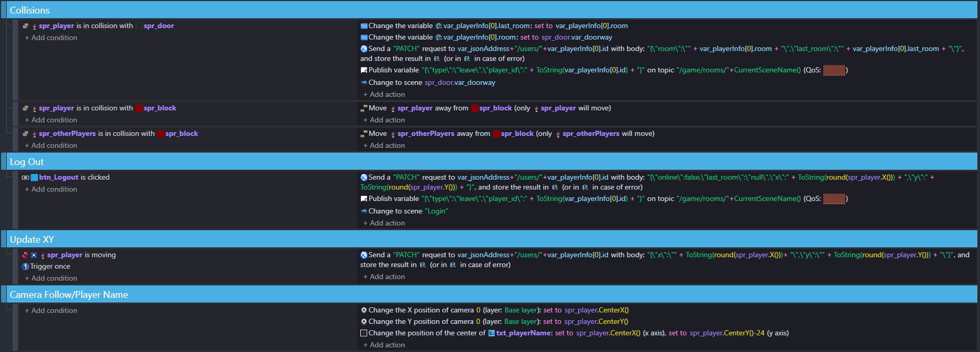The width and height of the screenshot is (980, 352).
Task: Click red spr_block thumbnail in Move spr_player action
Action: 475,108
